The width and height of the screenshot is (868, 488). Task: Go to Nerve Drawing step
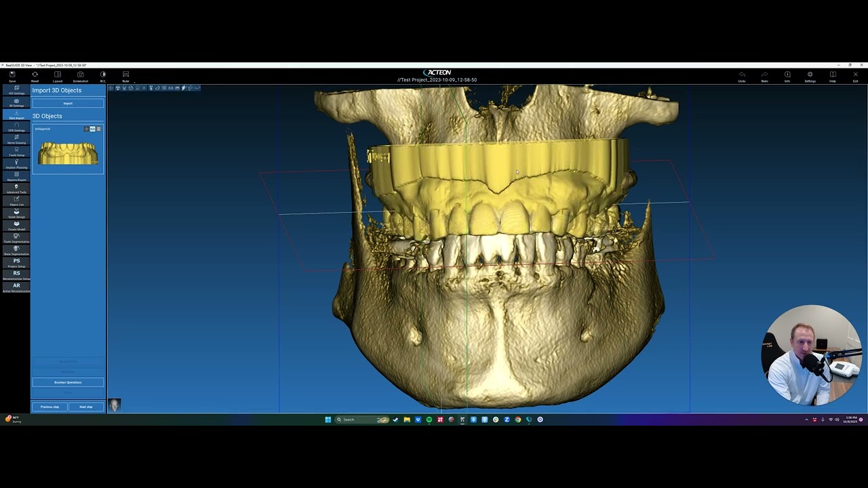coord(16,140)
